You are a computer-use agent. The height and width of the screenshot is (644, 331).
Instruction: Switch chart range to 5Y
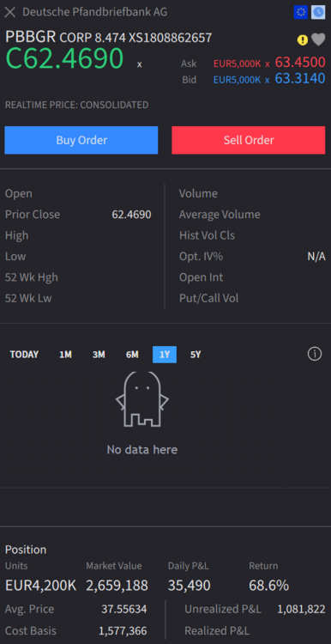tap(196, 355)
